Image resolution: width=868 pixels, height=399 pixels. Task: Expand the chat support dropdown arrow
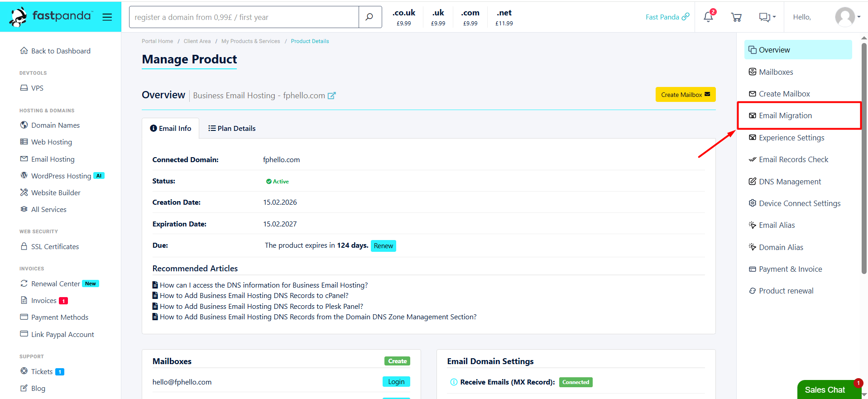pyautogui.click(x=774, y=17)
